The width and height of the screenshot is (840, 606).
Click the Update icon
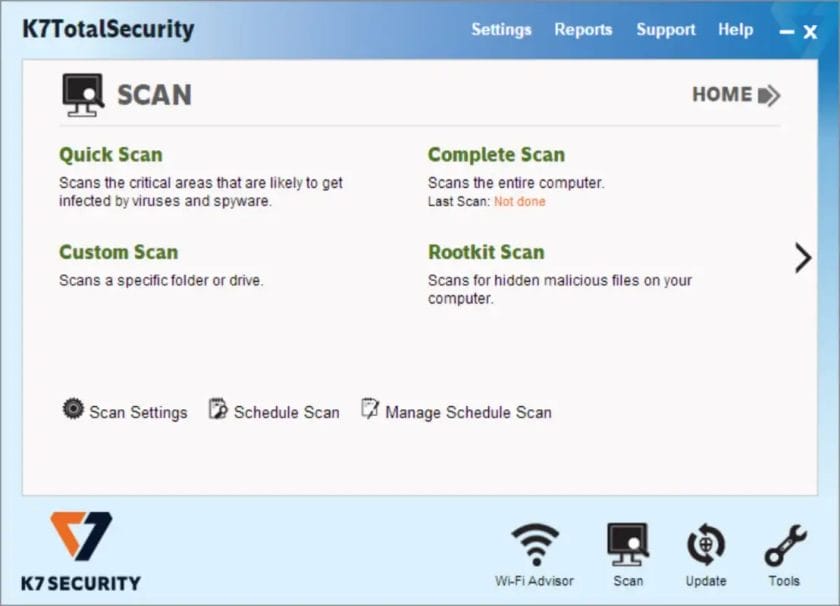tap(706, 548)
